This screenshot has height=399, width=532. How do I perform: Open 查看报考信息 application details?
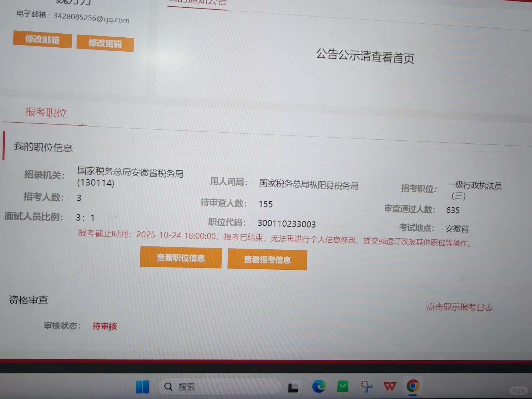point(267,259)
